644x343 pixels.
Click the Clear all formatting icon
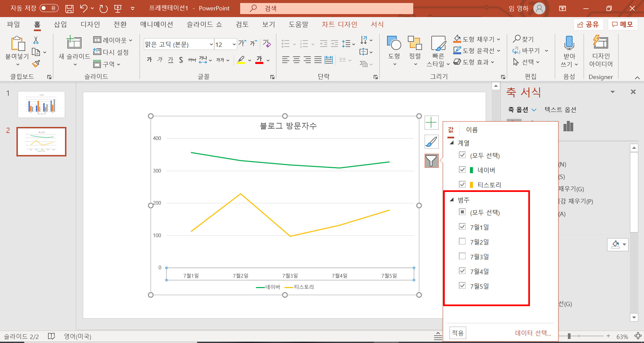tap(267, 43)
